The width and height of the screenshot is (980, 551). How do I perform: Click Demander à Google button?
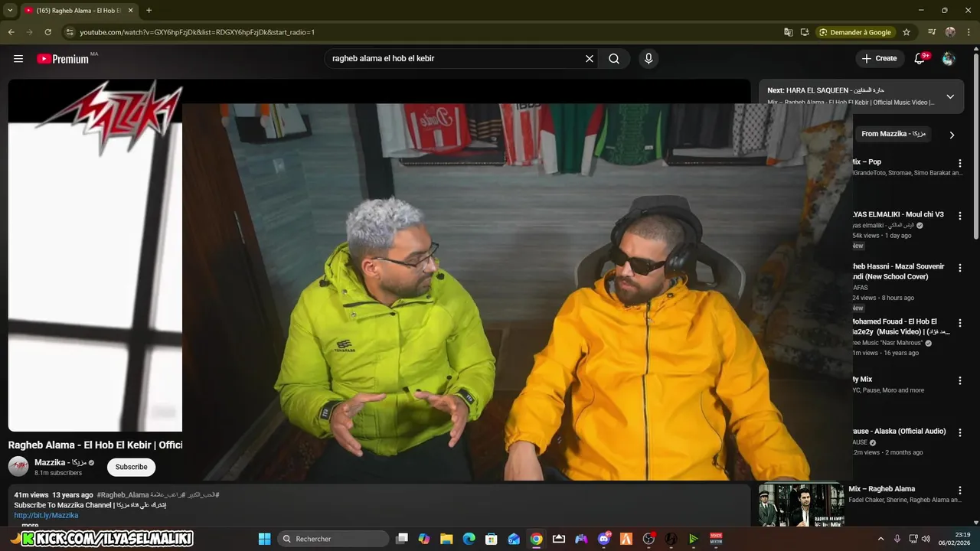855,32
